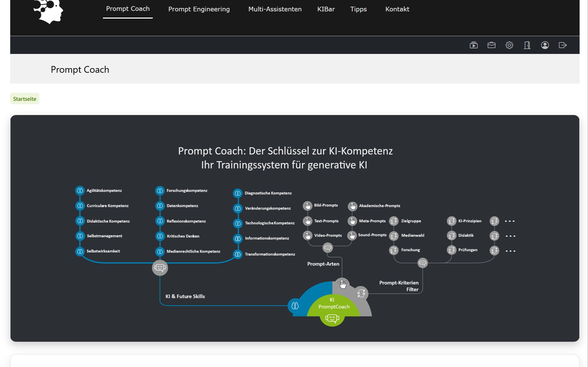
Task: Go to Multi-Assistenten in navigation
Action: tap(275, 9)
